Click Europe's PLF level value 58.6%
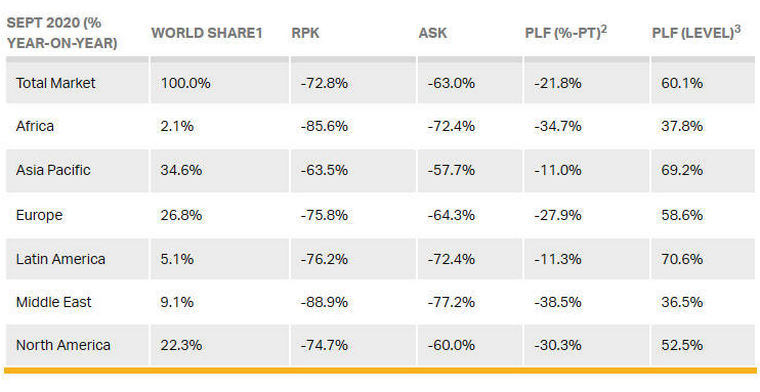The image size is (760, 392). click(x=682, y=215)
